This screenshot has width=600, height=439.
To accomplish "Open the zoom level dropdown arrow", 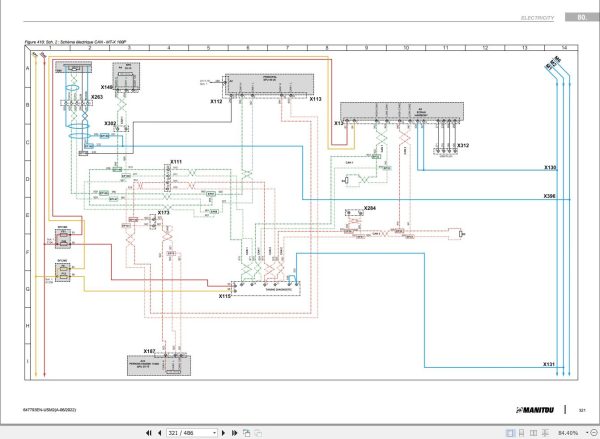I will [x=587, y=433].
